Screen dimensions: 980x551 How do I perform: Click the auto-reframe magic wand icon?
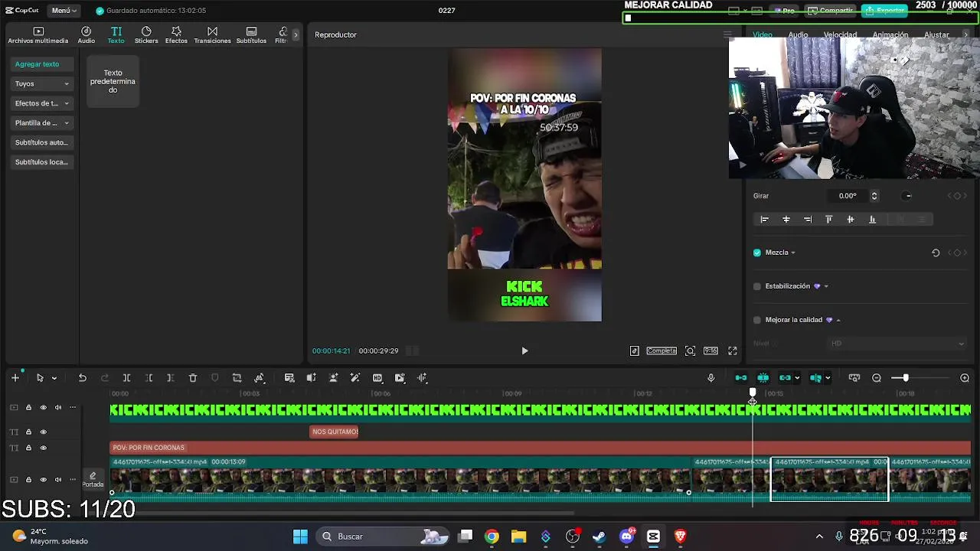coord(354,378)
